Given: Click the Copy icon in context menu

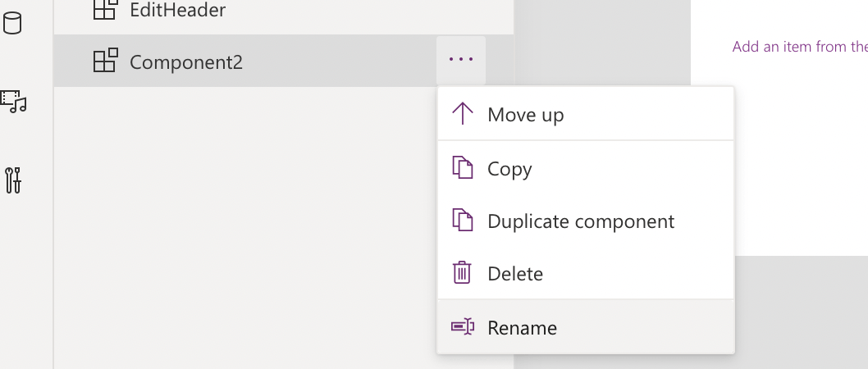Looking at the screenshot, I should pos(463,168).
